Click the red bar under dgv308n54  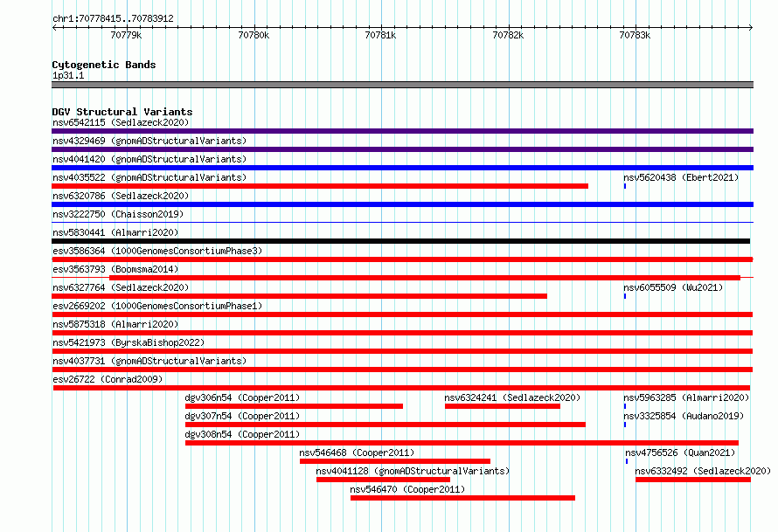coord(462,443)
